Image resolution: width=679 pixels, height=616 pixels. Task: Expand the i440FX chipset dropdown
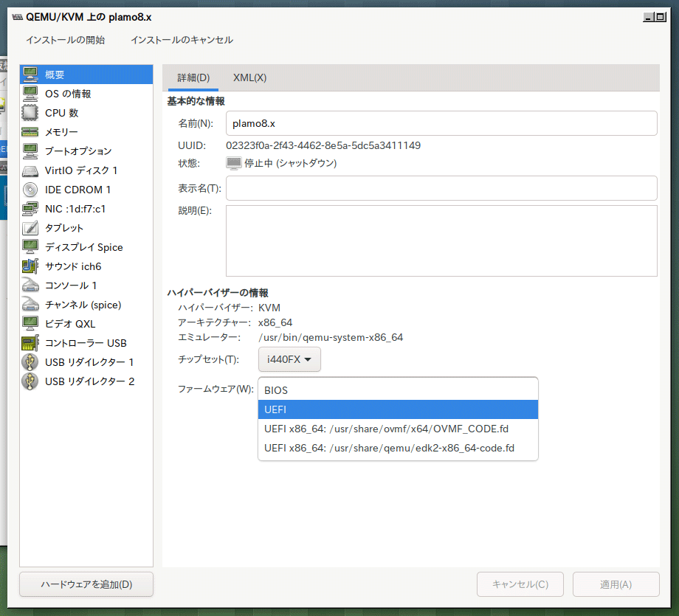pyautogui.click(x=289, y=359)
